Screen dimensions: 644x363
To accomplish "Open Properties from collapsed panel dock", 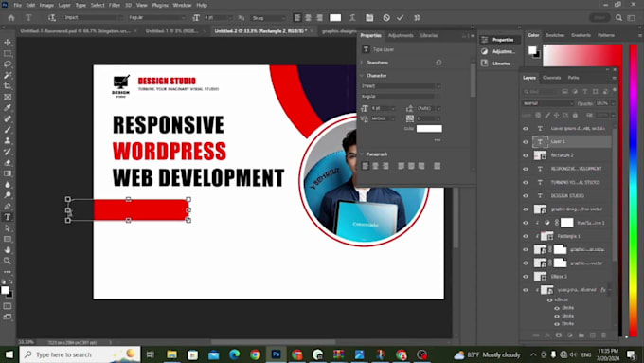I will [501, 40].
